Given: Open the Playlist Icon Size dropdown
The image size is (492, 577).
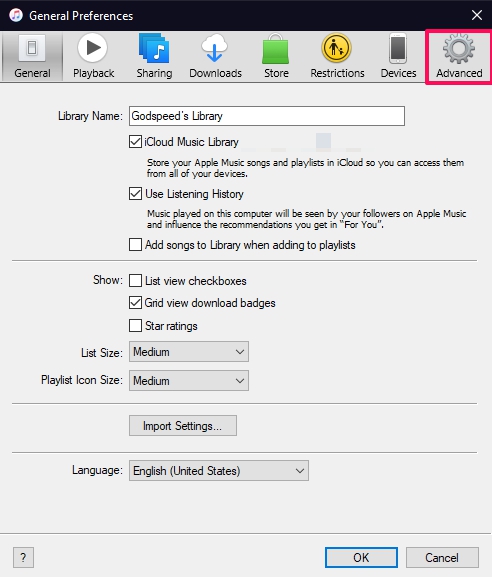Looking at the screenshot, I should click(x=189, y=380).
